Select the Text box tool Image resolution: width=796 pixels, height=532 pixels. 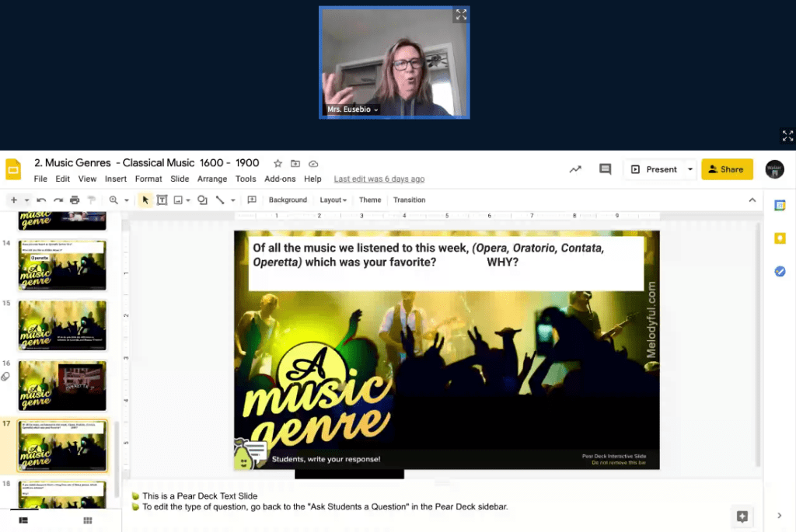point(162,200)
